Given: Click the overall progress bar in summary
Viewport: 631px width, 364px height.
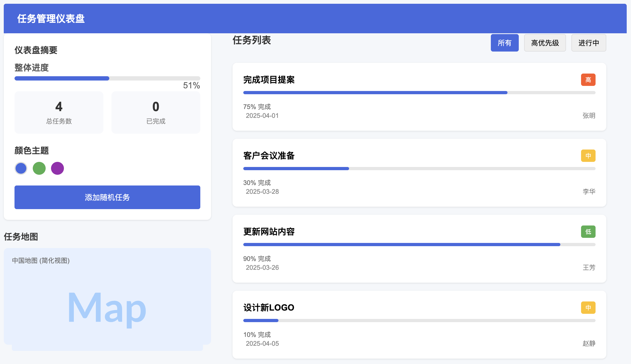Looking at the screenshot, I should tap(107, 78).
